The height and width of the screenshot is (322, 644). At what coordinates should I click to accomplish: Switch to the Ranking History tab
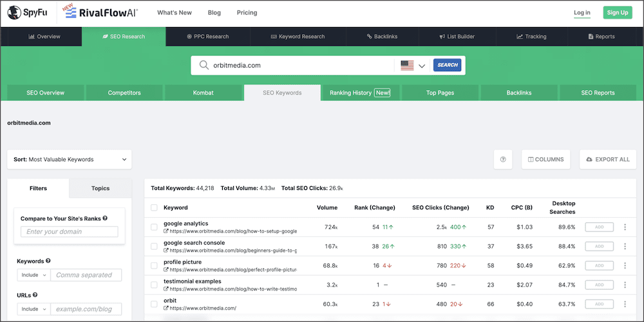(361, 93)
